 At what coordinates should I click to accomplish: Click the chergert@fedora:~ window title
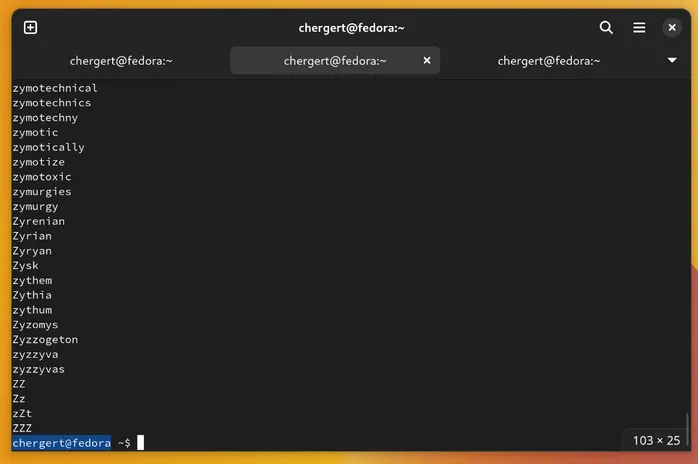point(351,28)
